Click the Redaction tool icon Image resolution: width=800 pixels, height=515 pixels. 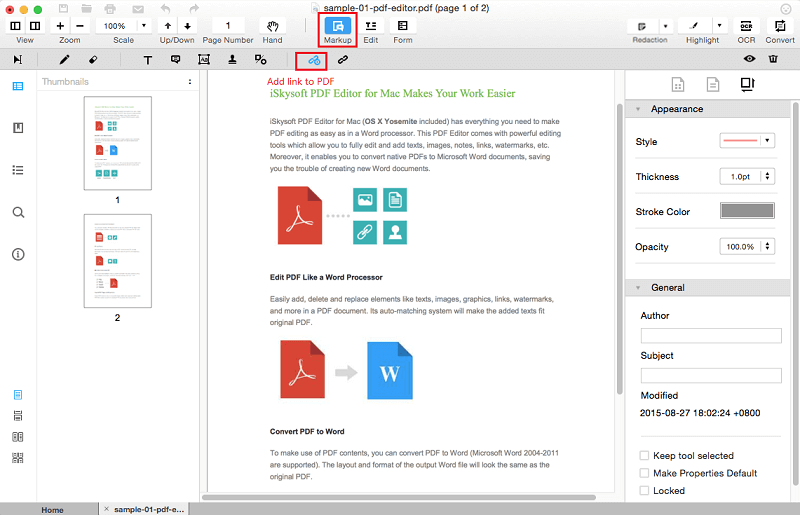[x=642, y=26]
